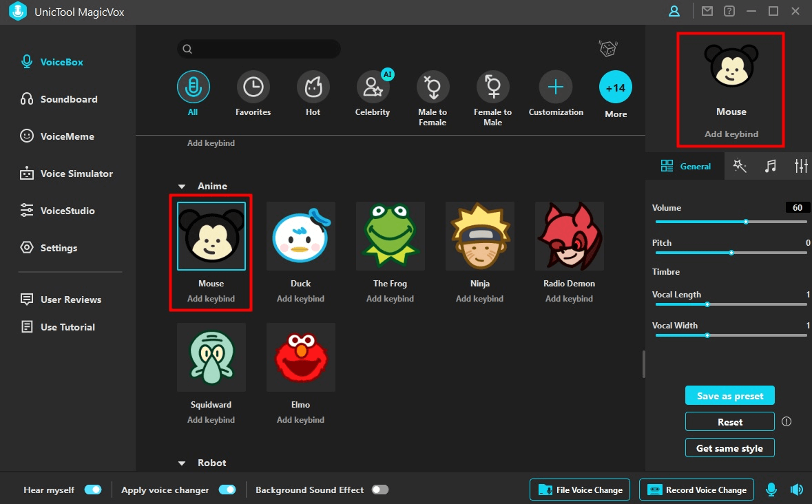Open User Reviews
Screen dimensions: 812x504
[x=61, y=300]
